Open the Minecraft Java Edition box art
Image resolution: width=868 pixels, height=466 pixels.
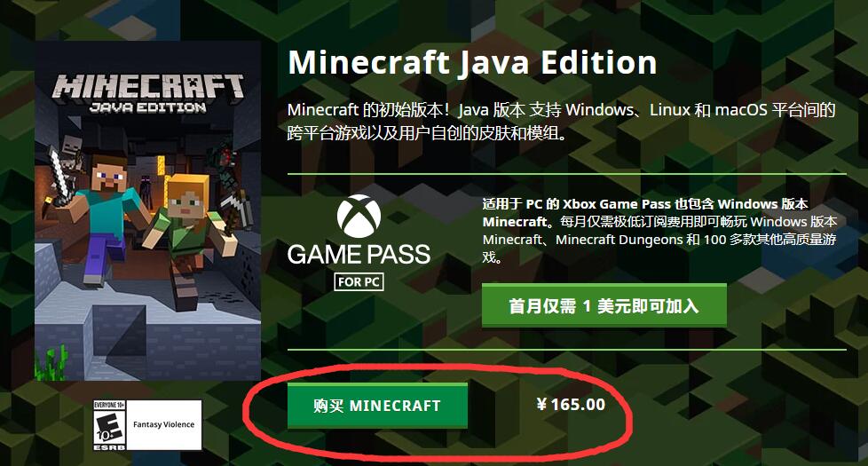(x=148, y=211)
